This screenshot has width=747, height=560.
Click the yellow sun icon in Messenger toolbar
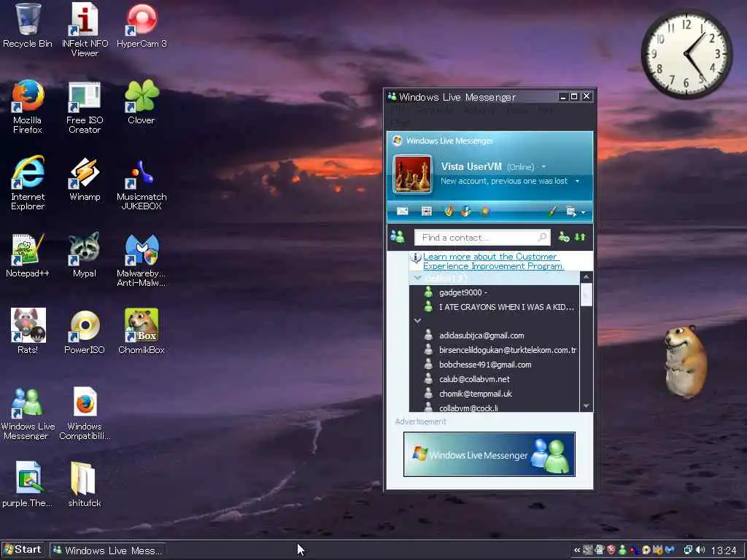tap(484, 211)
